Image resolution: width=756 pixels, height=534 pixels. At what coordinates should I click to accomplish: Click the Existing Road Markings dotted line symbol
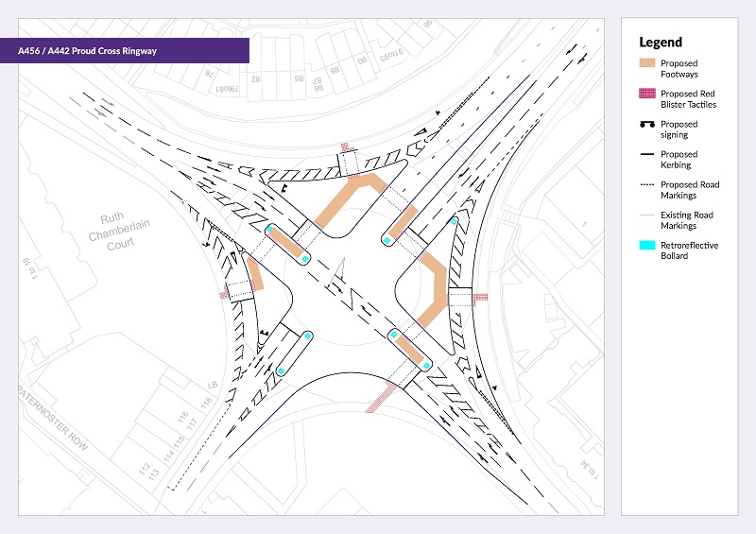pyautogui.click(x=647, y=215)
